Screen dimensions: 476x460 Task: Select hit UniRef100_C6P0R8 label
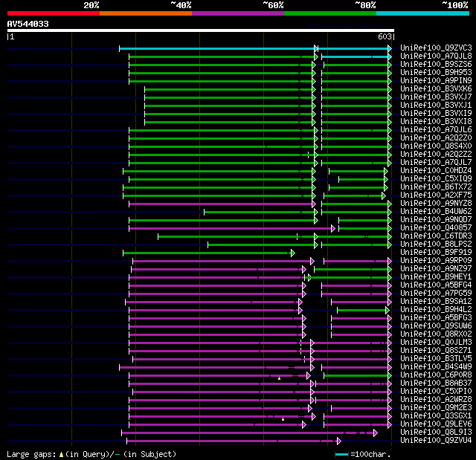point(436,375)
